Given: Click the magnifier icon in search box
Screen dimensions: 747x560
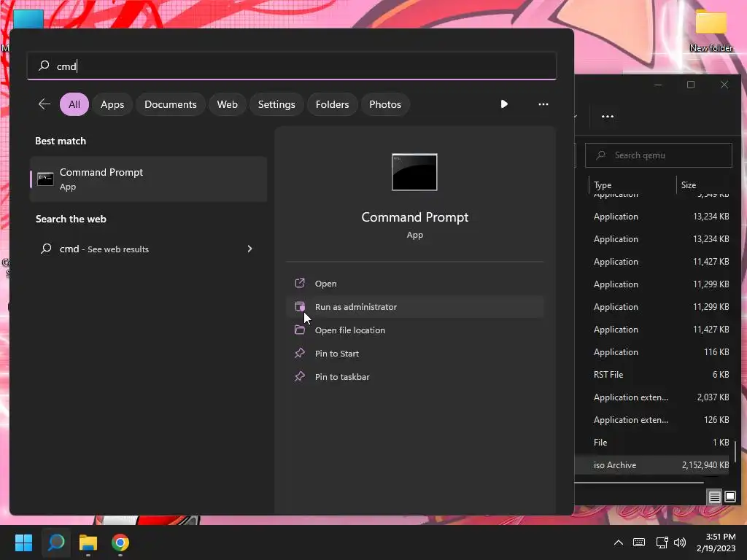Looking at the screenshot, I should 44,65.
